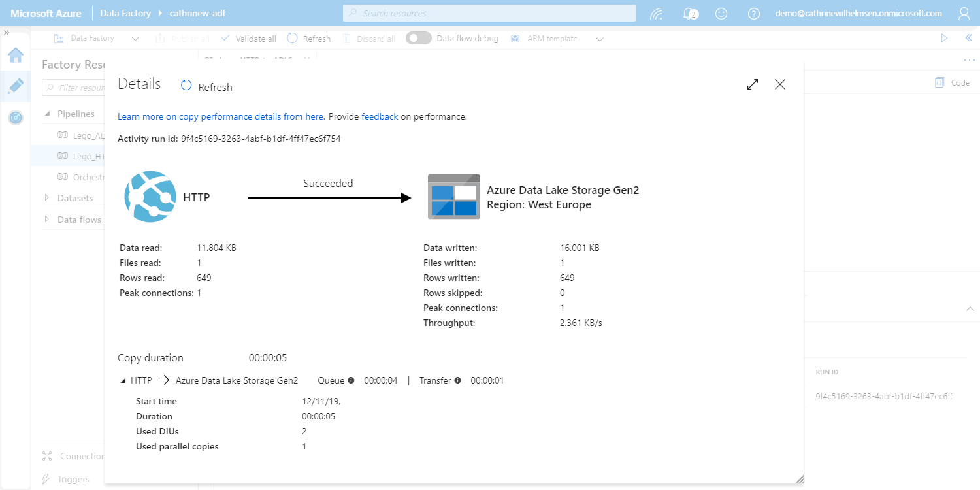
Task: Click the smiley feedback icon
Action: tap(721, 13)
